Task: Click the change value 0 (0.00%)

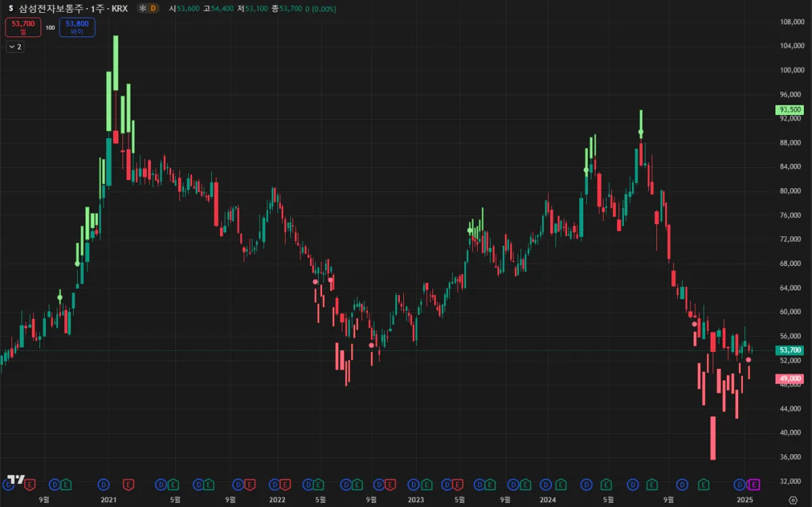Action: pyautogui.click(x=321, y=9)
